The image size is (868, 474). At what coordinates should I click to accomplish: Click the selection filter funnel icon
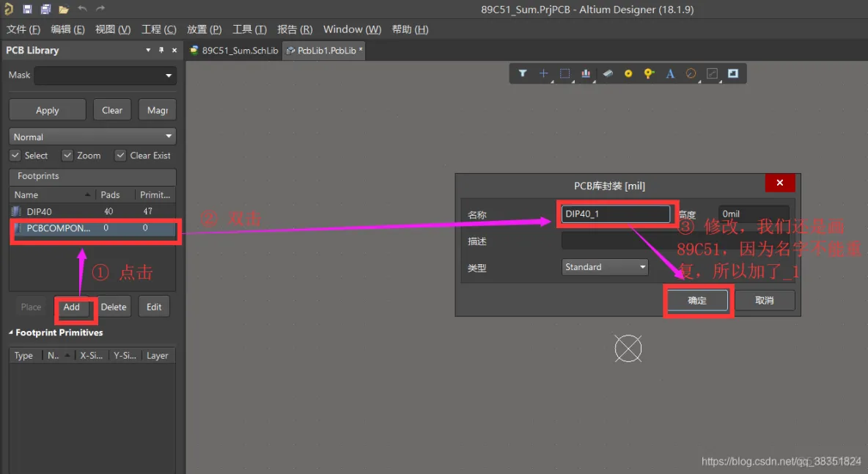coord(522,73)
